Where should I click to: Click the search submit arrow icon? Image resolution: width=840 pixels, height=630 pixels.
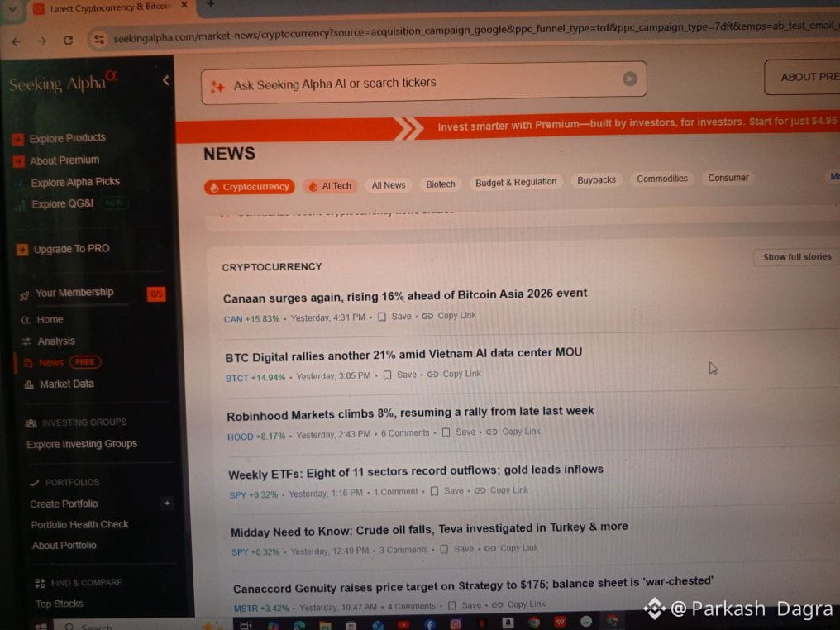tap(630, 79)
